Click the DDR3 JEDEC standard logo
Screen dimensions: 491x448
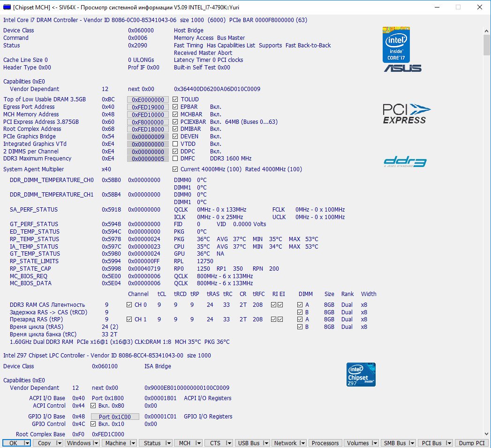pos(404,162)
